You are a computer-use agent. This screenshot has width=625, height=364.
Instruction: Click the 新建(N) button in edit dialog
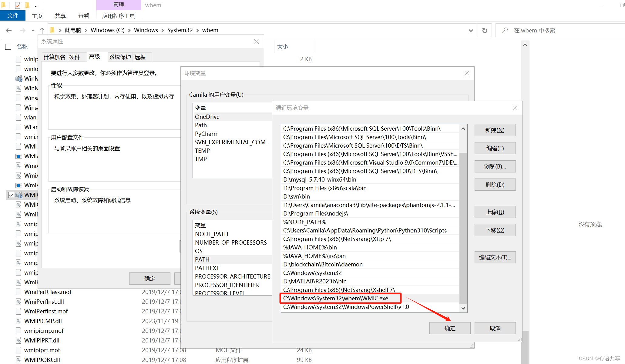tap(495, 130)
